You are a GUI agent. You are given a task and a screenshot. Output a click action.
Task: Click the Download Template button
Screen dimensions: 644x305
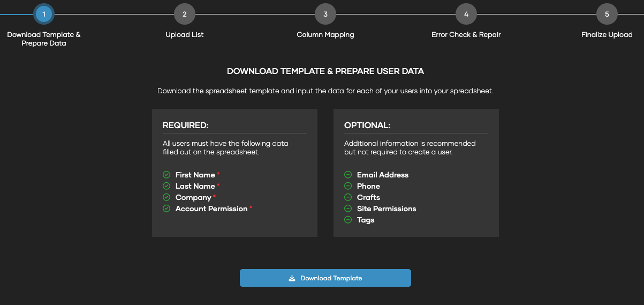pyautogui.click(x=325, y=278)
